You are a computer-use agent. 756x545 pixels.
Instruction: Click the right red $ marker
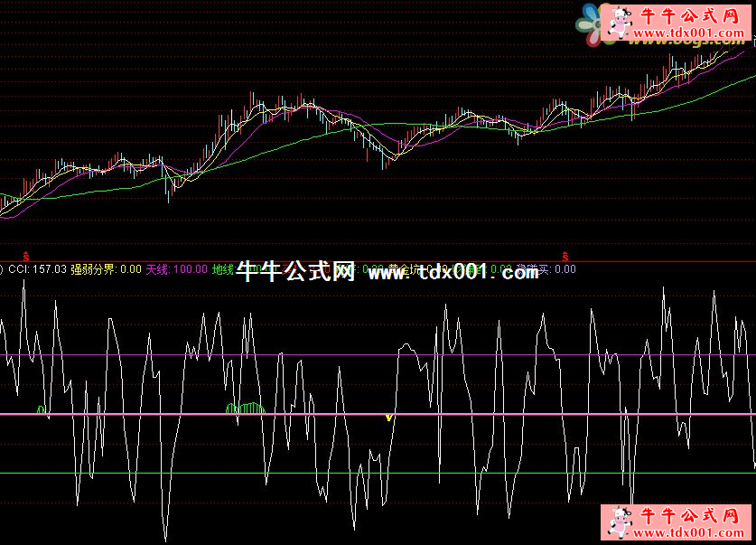[566, 257]
